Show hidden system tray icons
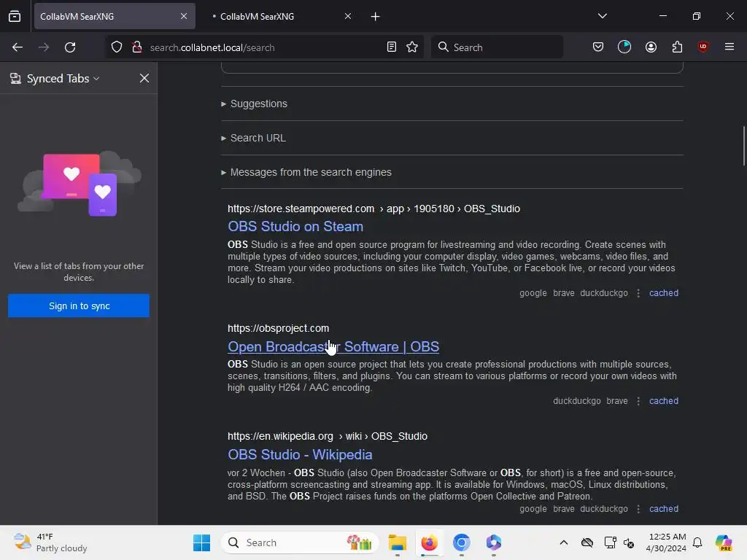 pyautogui.click(x=564, y=542)
